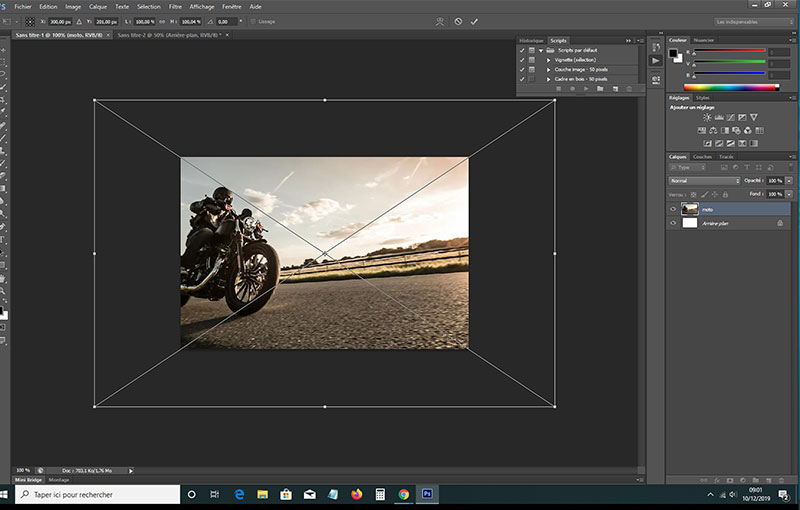Click the foreground color swatch in Couleur panel
800x510 pixels.
click(672, 52)
